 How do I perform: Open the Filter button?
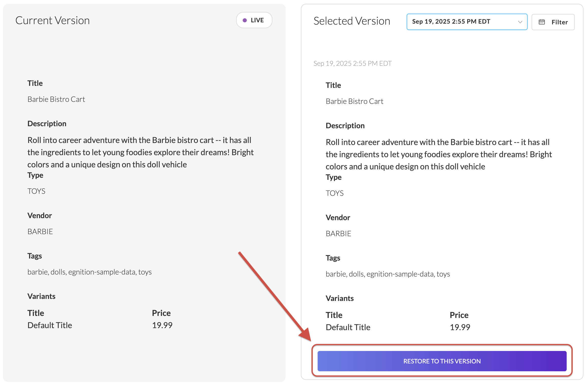pos(553,22)
